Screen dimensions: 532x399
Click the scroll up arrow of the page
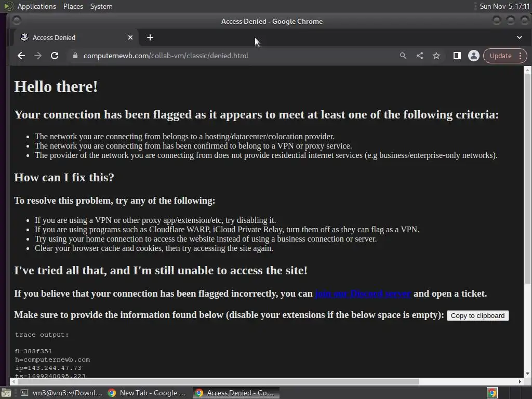pyautogui.click(x=527, y=70)
